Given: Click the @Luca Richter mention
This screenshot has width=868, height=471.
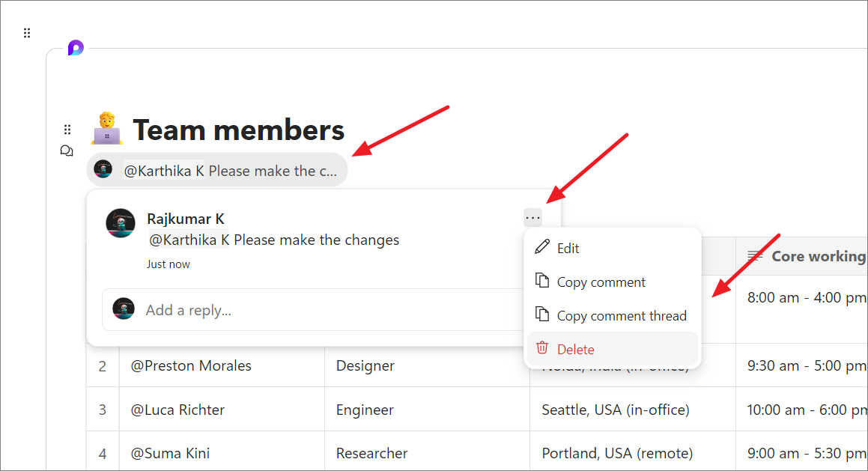Looking at the screenshot, I should (177, 410).
